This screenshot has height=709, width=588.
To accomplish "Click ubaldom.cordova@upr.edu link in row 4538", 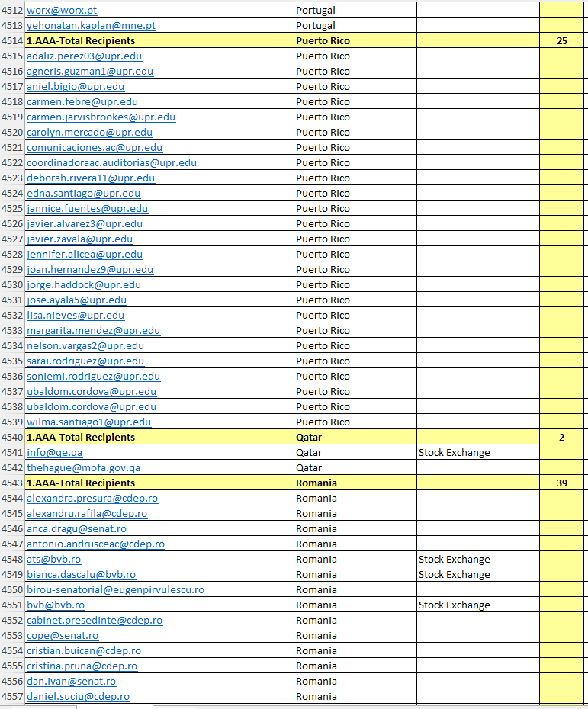I will (x=92, y=407).
